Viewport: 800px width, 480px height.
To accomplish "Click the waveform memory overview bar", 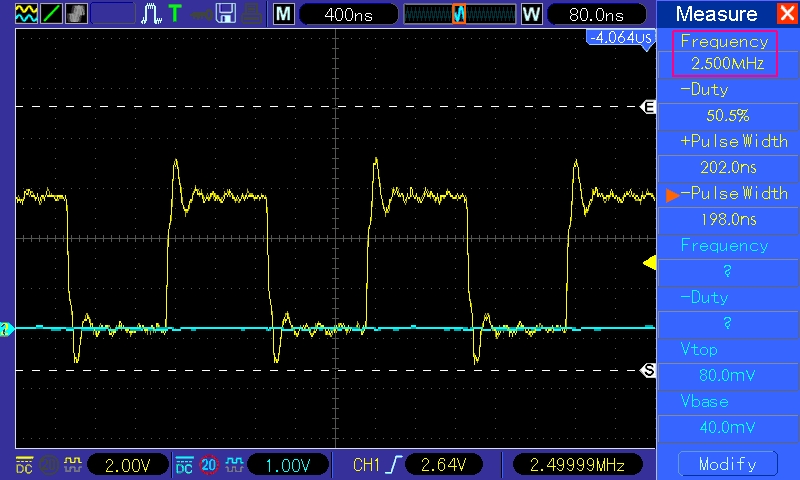I will pos(460,14).
